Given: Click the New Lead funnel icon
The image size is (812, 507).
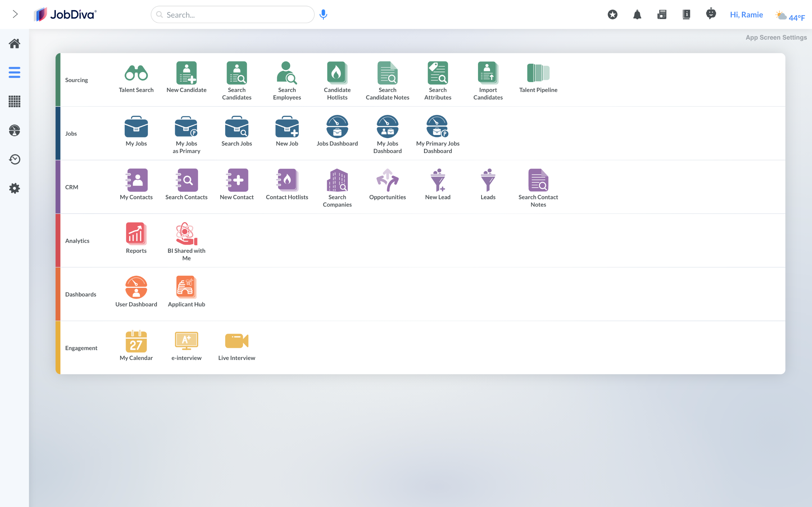Looking at the screenshot, I should (437, 180).
